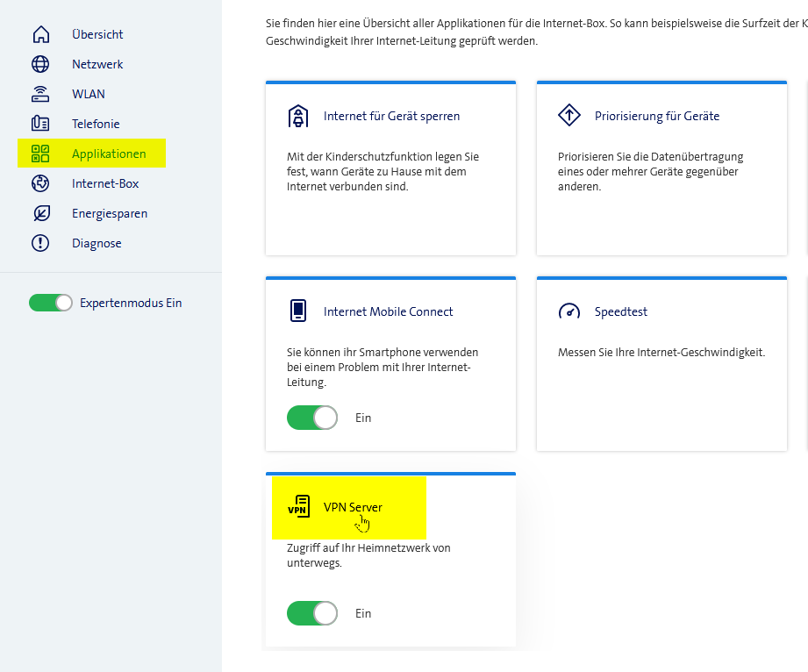Turn off the Expertenmodus switch
This screenshot has width=808, height=672.
[x=50, y=303]
